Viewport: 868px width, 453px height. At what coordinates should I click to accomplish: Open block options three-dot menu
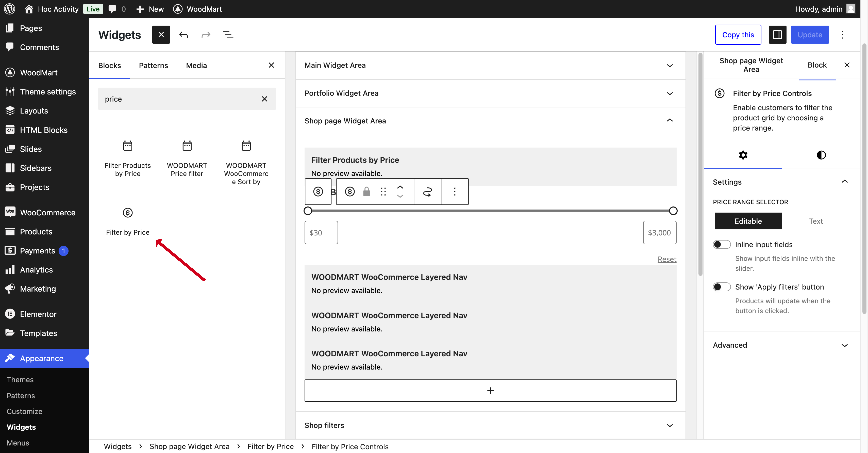coord(455,192)
